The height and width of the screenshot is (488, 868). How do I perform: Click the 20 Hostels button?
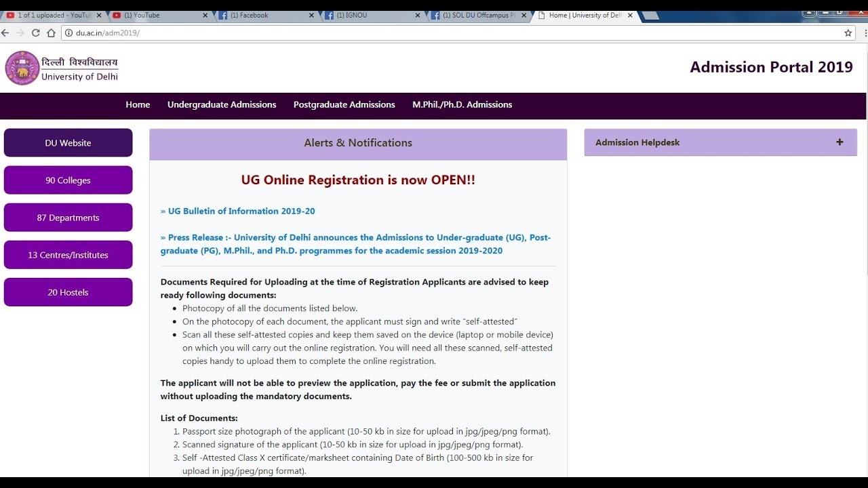[x=68, y=292]
